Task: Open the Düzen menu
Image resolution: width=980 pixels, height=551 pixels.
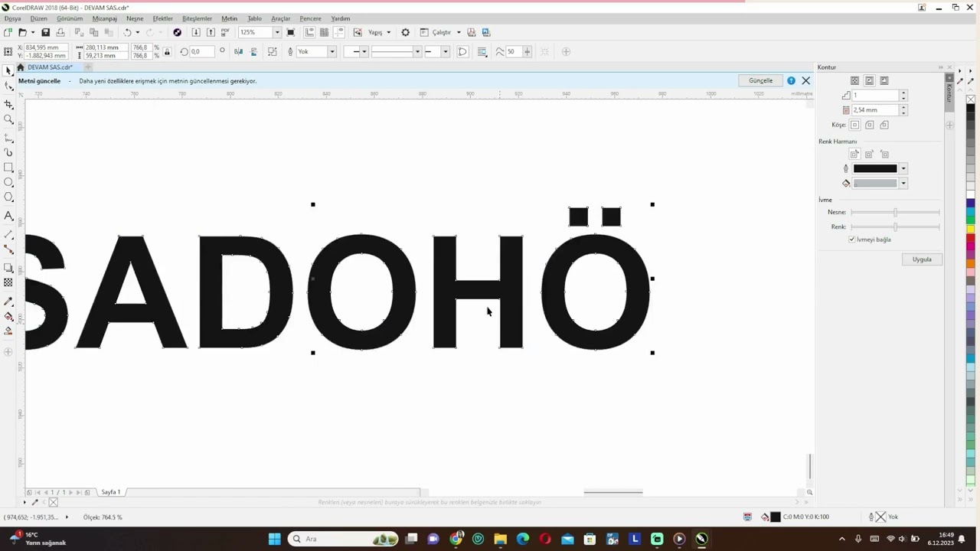Action: [x=38, y=18]
